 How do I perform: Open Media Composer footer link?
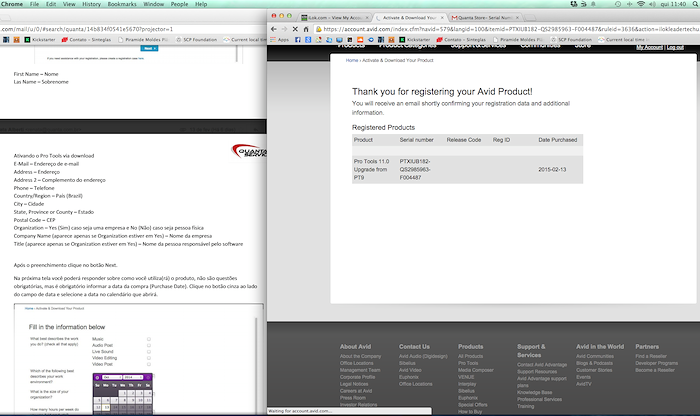click(475, 370)
